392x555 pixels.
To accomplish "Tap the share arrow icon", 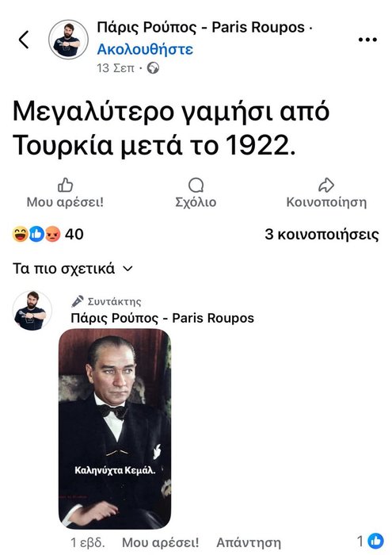I will coord(326,185).
